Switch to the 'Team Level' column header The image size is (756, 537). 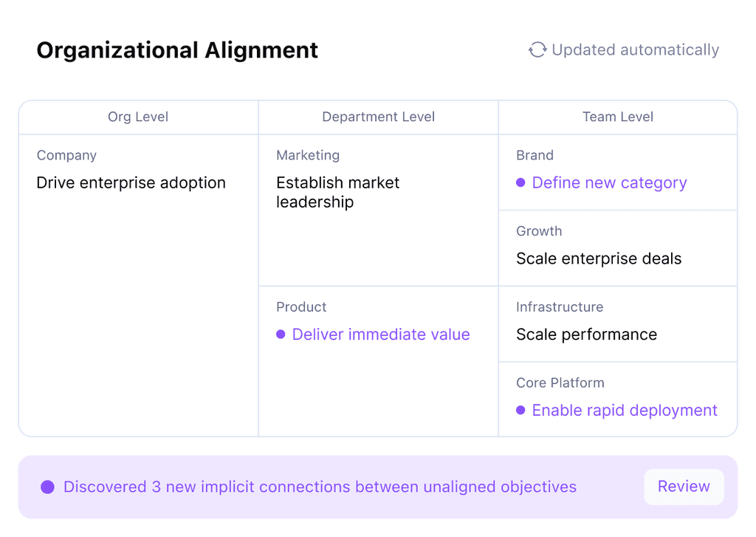617,117
